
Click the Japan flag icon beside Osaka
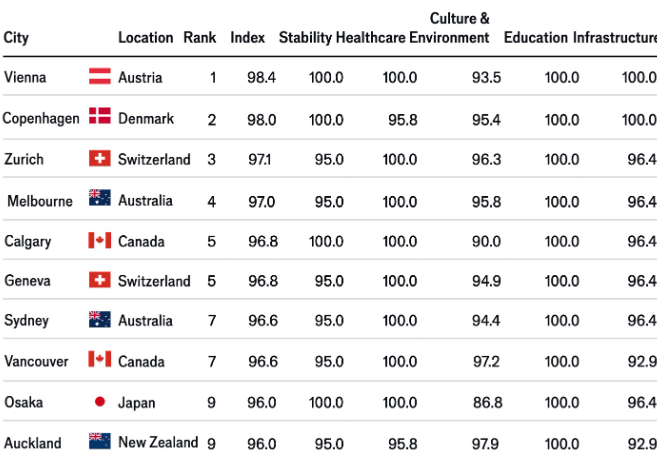click(100, 402)
